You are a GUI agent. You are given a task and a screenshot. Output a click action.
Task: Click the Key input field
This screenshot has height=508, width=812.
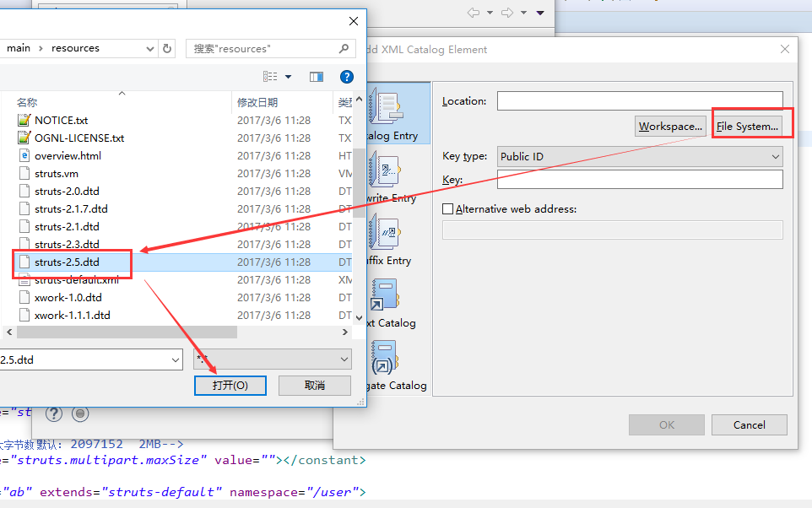click(x=640, y=180)
